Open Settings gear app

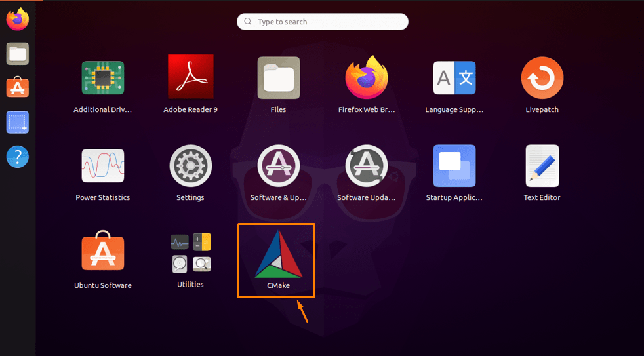point(191,166)
